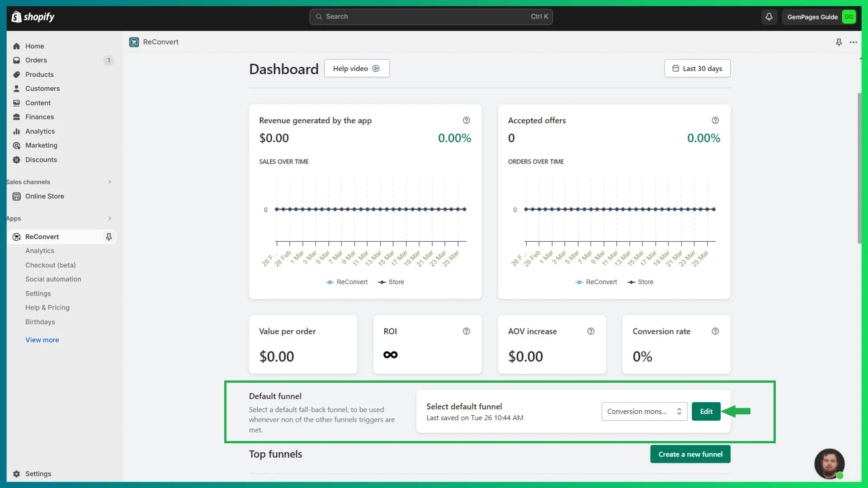Screen dimensions: 868x488
Task: Click the Edit button for default funnel
Action: (706, 411)
